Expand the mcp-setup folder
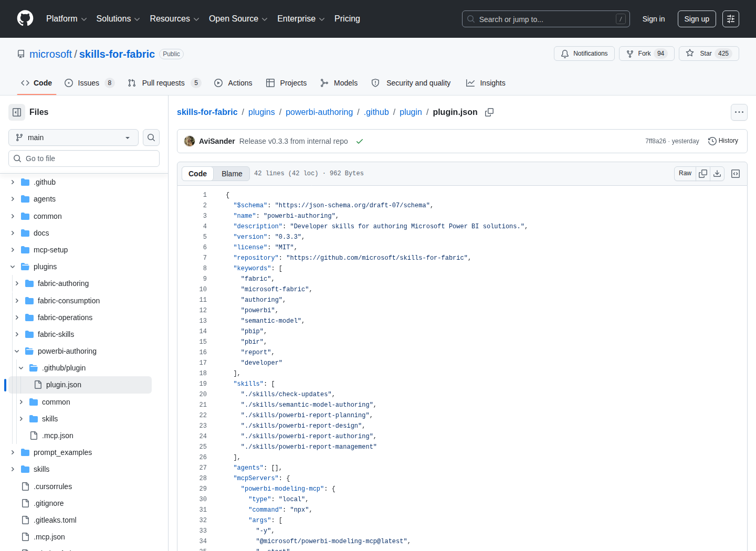756x551 pixels. [13, 250]
